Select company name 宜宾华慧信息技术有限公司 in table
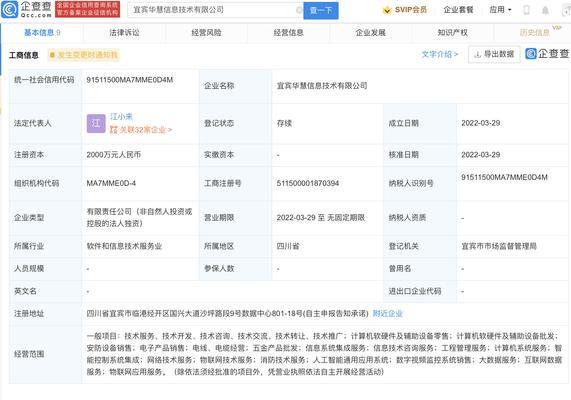The height and width of the screenshot is (400, 571). click(x=322, y=86)
